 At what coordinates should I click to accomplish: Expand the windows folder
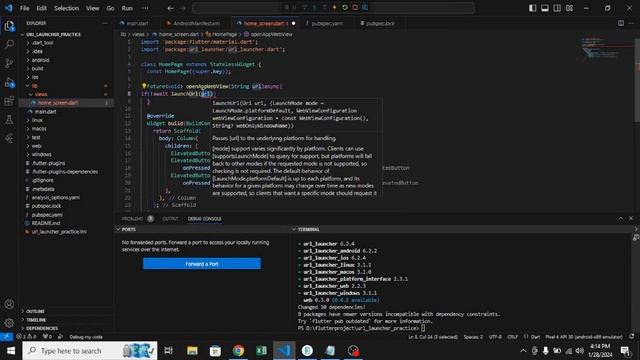pyautogui.click(x=42, y=154)
